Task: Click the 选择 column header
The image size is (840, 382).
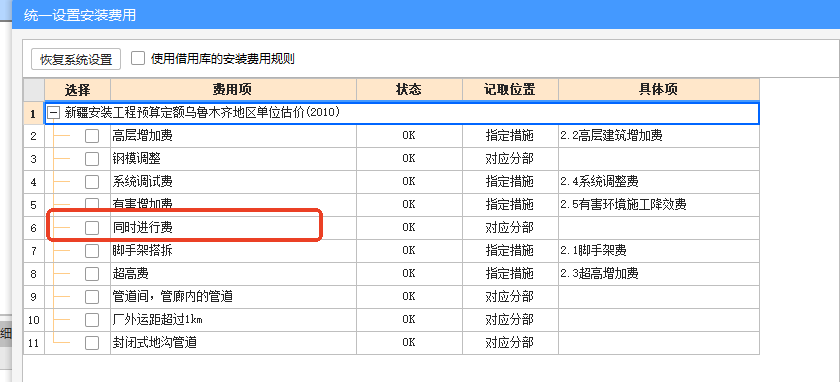Action: tap(78, 89)
